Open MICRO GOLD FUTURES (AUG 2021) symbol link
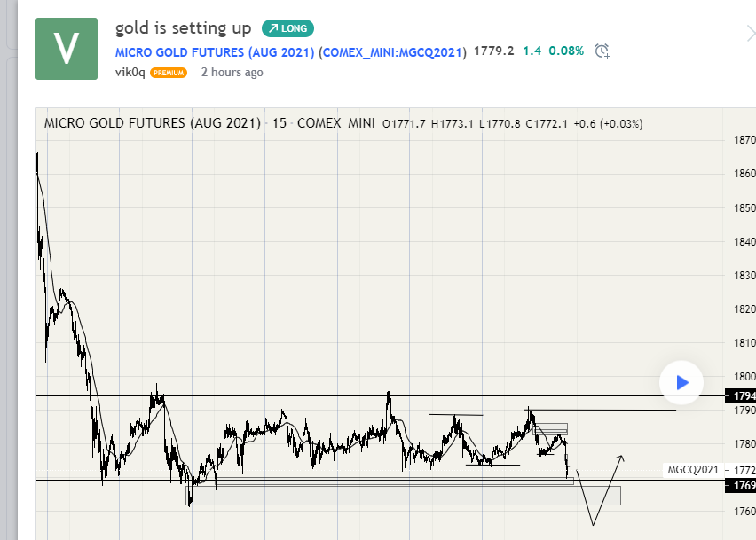The height and width of the screenshot is (540, 756). [214, 51]
